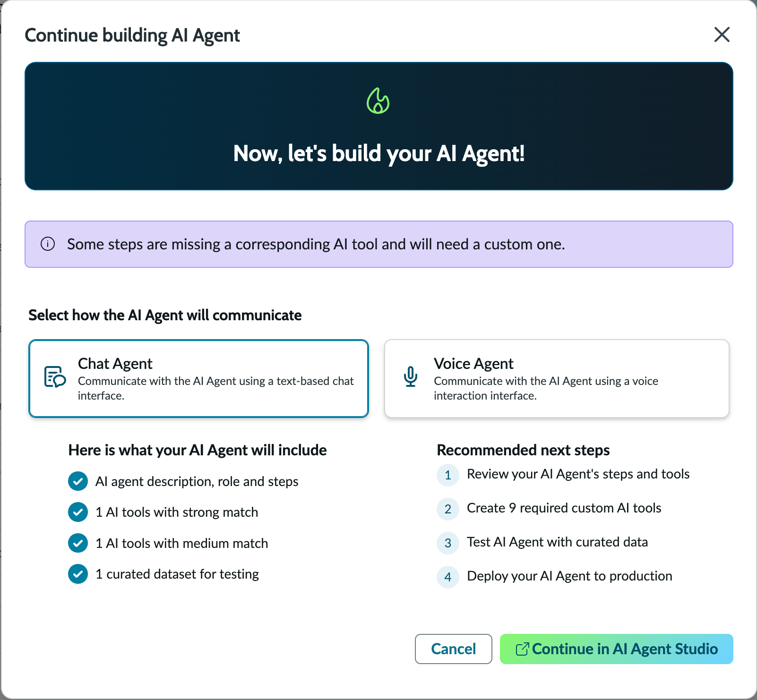757x700 pixels.
Task: Click 'Create 9 required custom AI tools'
Action: 564,508
